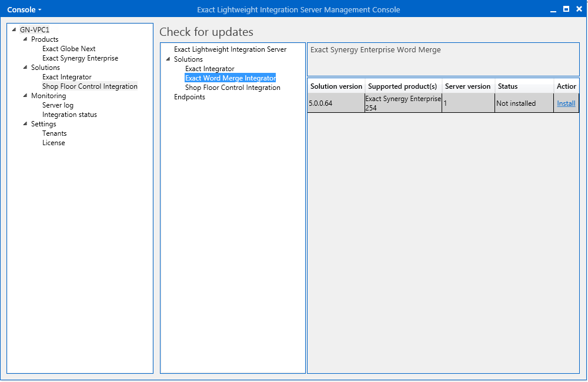
Task: Click the Action column header
Action: pos(566,86)
